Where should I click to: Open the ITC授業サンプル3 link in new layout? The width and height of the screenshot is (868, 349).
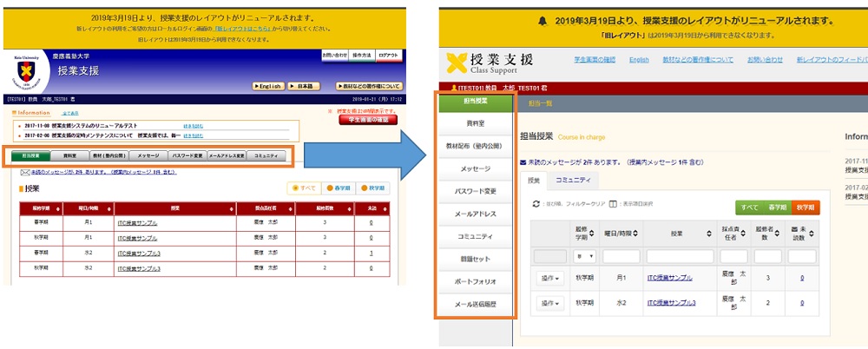pos(671,304)
